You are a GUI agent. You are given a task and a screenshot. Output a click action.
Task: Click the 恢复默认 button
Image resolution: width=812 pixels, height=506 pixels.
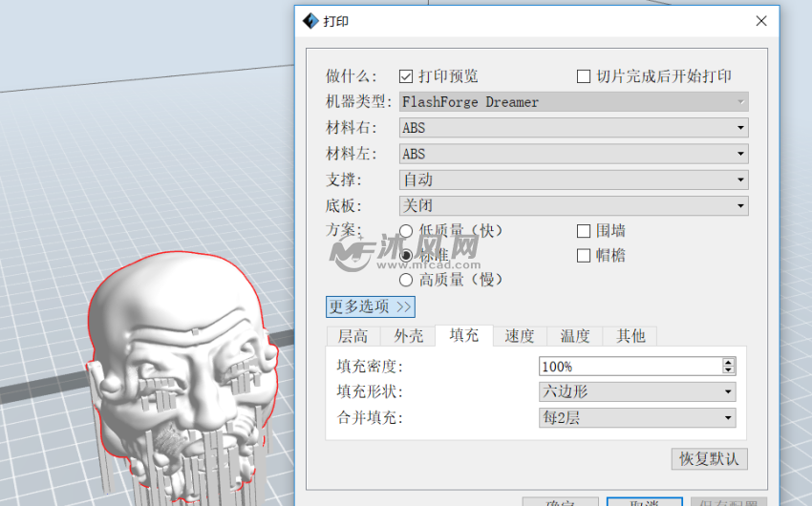point(710,459)
